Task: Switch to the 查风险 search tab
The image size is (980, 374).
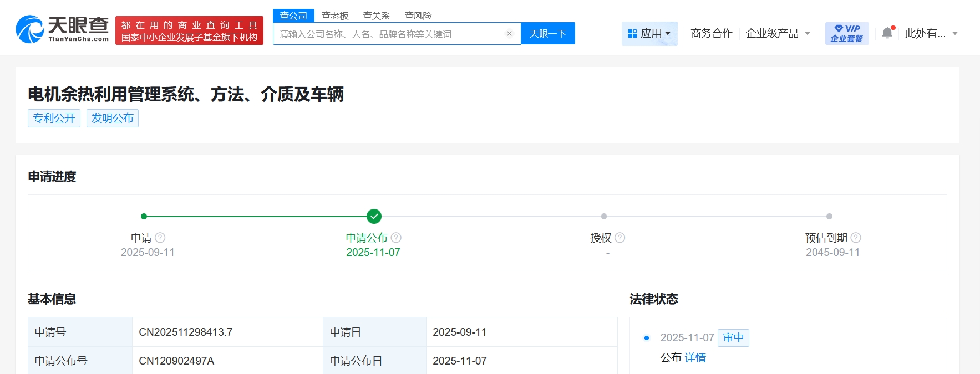Action: point(418,16)
